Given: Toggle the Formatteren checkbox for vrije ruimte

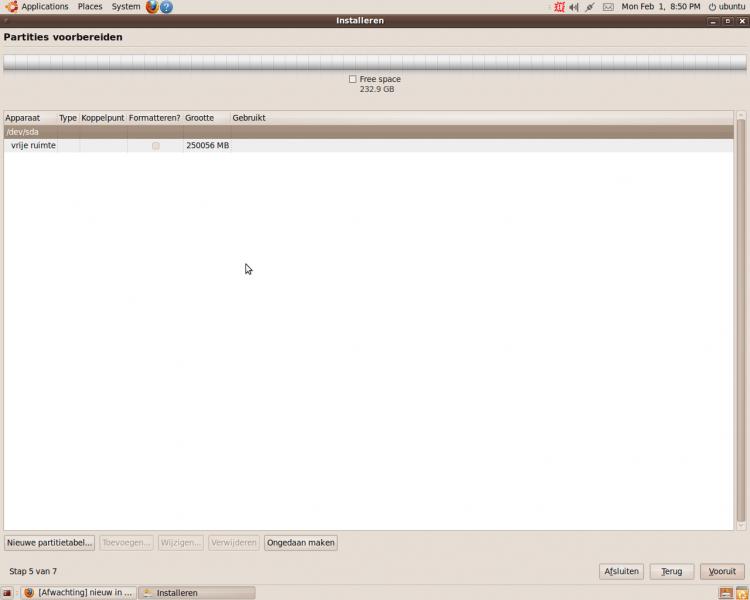Looking at the screenshot, I should pyautogui.click(x=155, y=145).
